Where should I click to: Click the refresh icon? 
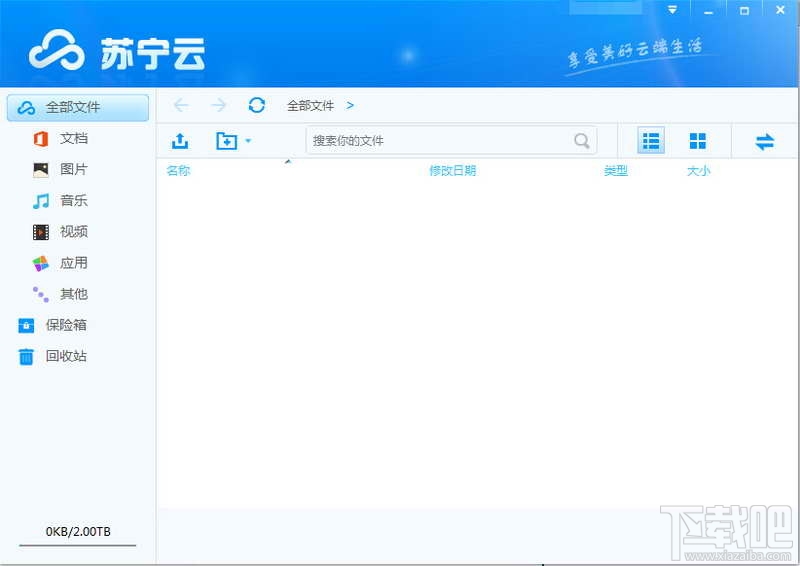[x=257, y=105]
